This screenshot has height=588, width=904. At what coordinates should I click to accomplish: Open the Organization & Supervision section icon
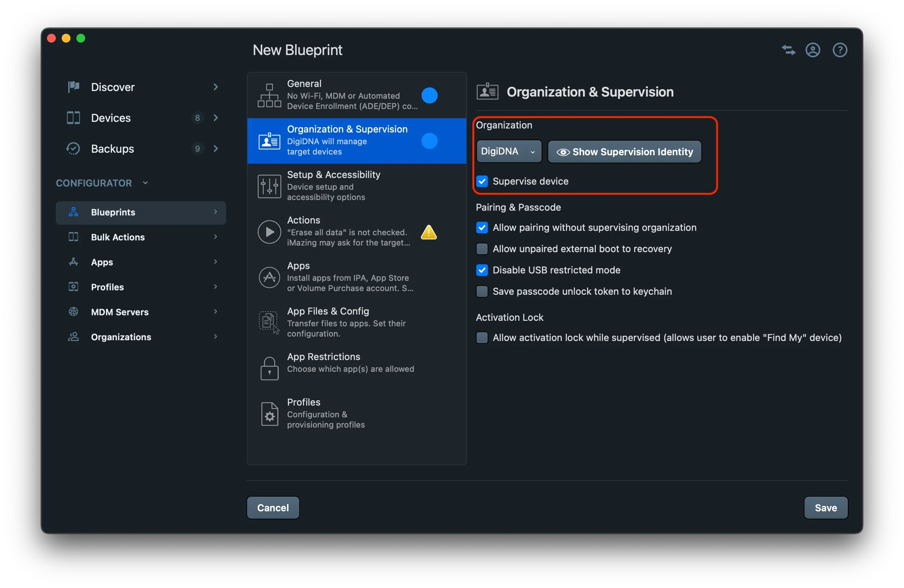coord(269,141)
